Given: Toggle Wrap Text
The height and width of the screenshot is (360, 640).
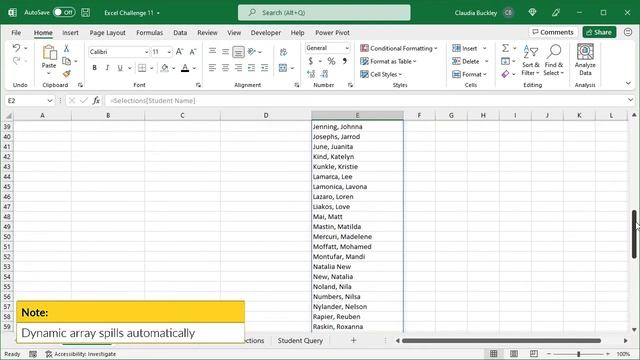Looking at the screenshot, I should (283, 52).
